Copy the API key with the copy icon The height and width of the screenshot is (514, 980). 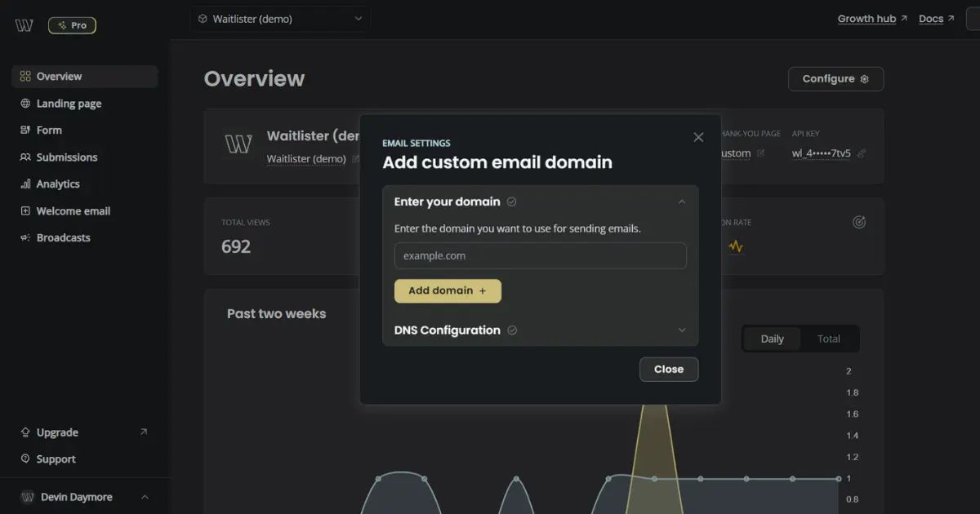(x=863, y=153)
